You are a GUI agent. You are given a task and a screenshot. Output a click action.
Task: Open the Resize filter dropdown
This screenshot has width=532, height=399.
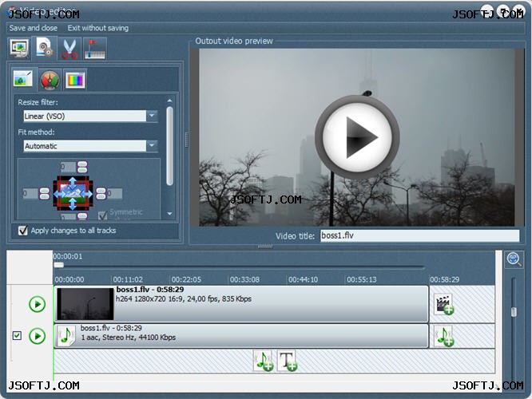pos(152,116)
